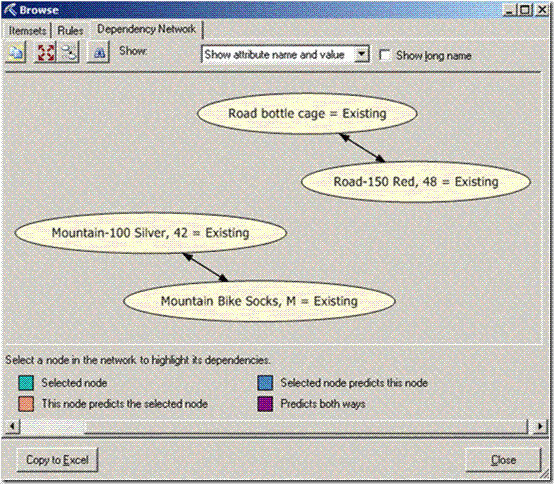Enable the Show long name checkbox
This screenshot has height=484, width=554.
[384, 55]
